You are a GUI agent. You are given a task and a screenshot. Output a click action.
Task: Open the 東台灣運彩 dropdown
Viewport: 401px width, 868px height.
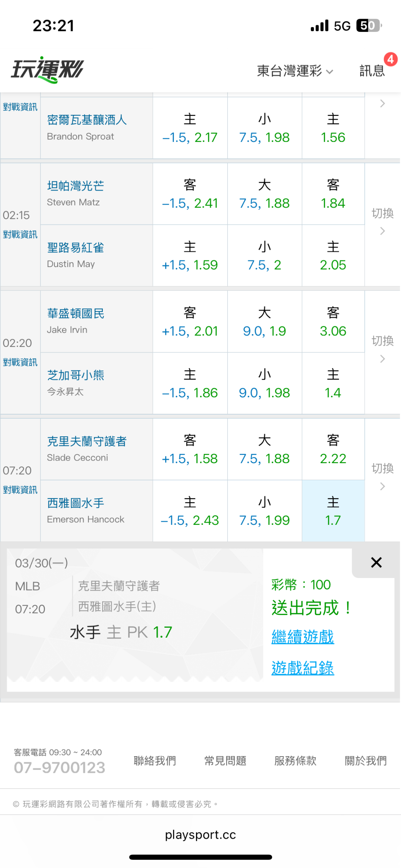[x=295, y=71]
